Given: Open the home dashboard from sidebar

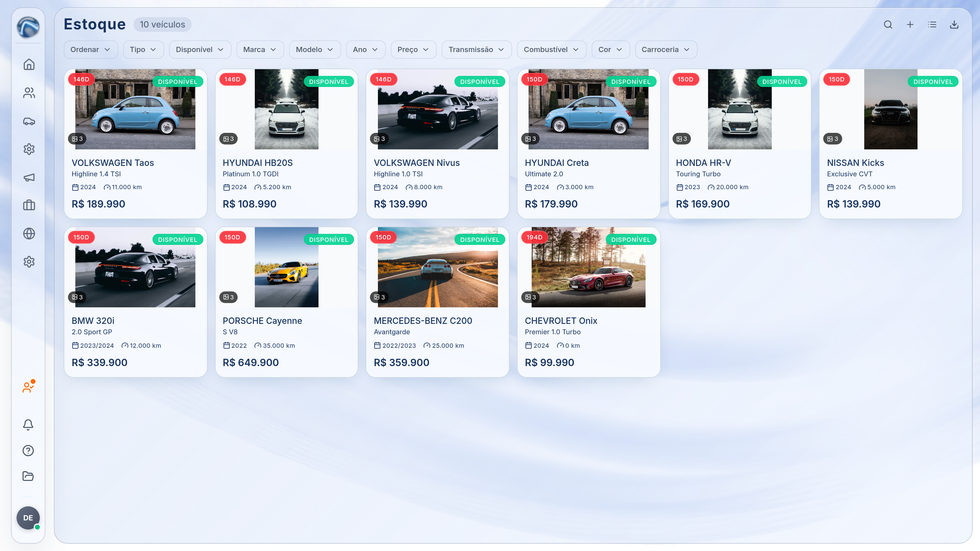Looking at the screenshot, I should pos(29,64).
